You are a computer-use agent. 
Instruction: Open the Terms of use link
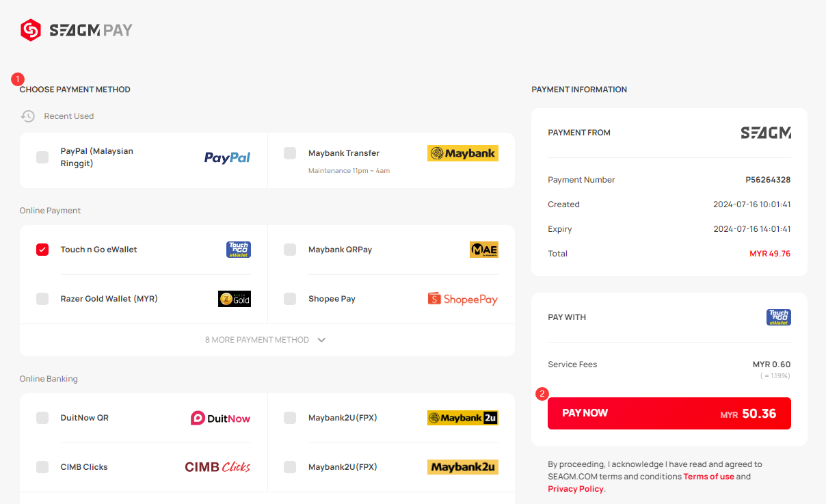709,477
